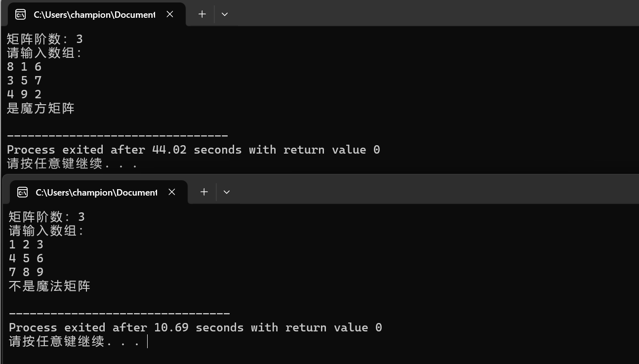639x364 pixels.
Task: Select the lower C:\Users\champion\Document tab
Action: [96, 192]
